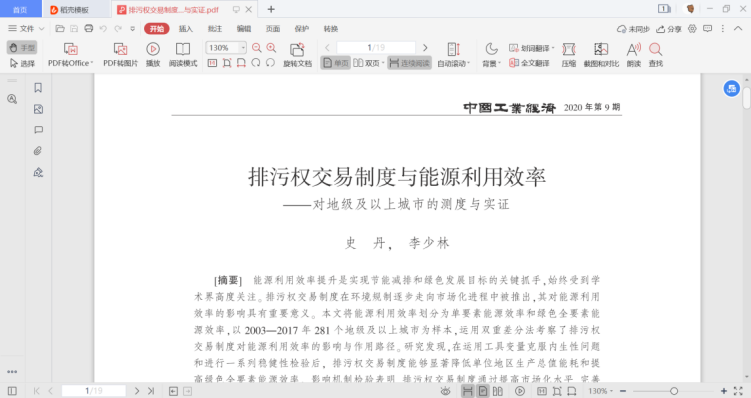Toggle status bar two-page layout
Screen dimensions: 751x398
498,391
